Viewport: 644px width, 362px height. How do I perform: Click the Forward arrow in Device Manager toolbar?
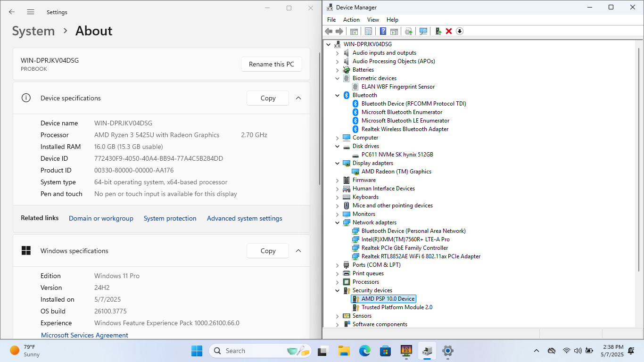tap(339, 31)
